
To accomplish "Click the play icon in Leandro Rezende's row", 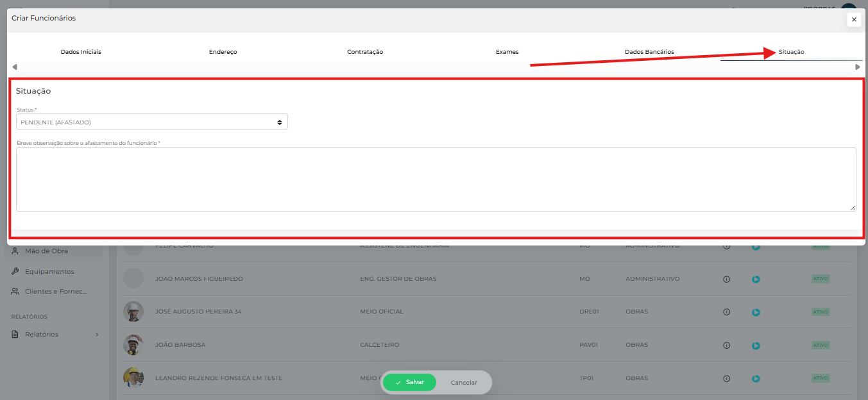I will point(756,378).
